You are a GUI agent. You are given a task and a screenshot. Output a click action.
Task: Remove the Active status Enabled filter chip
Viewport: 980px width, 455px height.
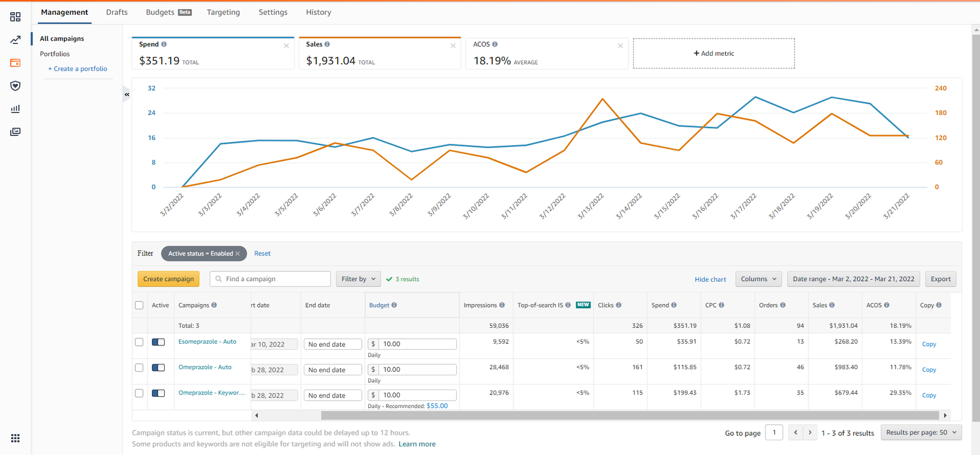[238, 254]
